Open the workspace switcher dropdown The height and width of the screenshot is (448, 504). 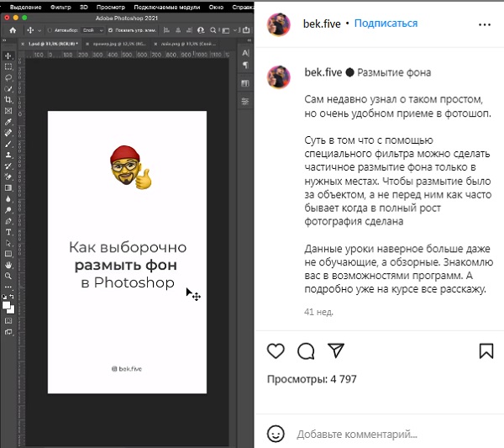pos(228,30)
